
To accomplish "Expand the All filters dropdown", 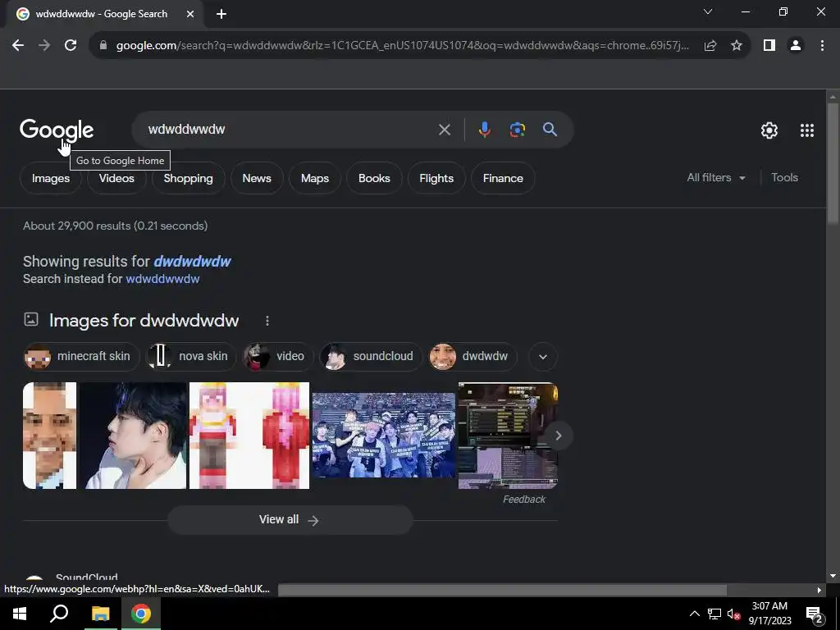I will click(x=716, y=178).
